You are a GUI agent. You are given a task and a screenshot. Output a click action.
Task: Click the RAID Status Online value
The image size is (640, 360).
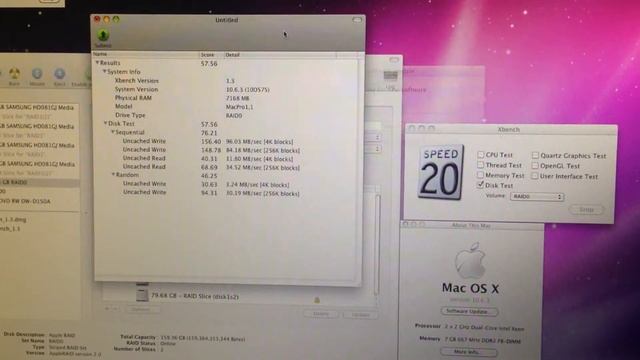pos(168,344)
